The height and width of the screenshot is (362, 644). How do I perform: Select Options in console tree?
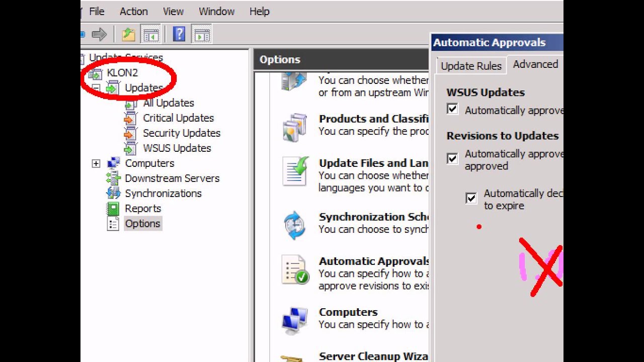(143, 224)
